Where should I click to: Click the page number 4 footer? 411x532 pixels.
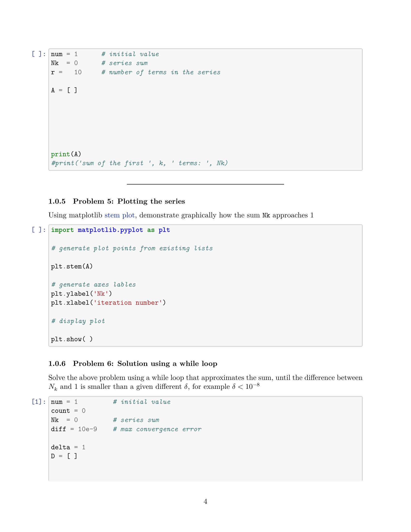coord(205,501)
